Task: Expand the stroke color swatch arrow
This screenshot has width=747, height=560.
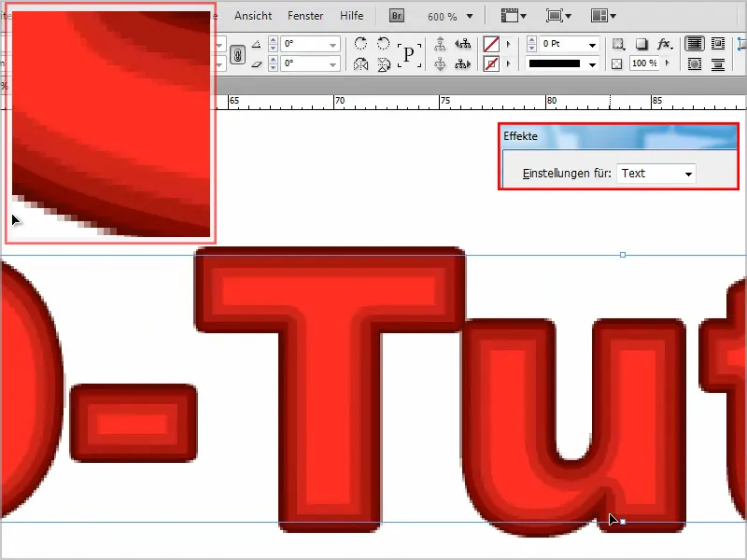Action: coord(508,63)
